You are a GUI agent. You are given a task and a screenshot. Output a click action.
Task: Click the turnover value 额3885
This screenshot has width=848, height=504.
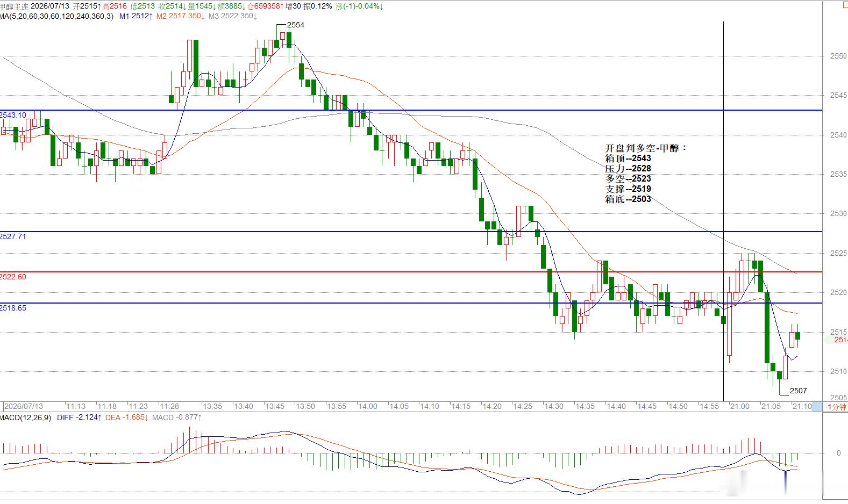tap(232, 6)
